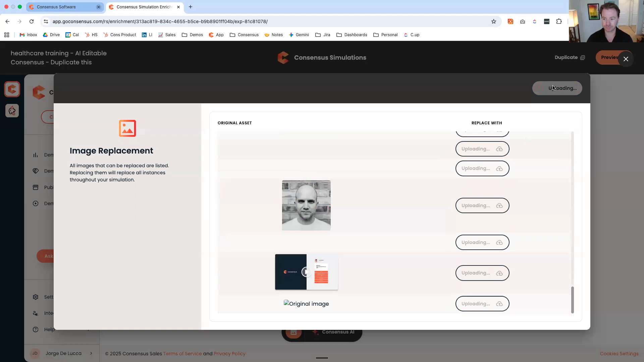The width and height of the screenshot is (644, 362).
Task: Click the cloud upload icon on an Uploading button
Action: coord(499,149)
